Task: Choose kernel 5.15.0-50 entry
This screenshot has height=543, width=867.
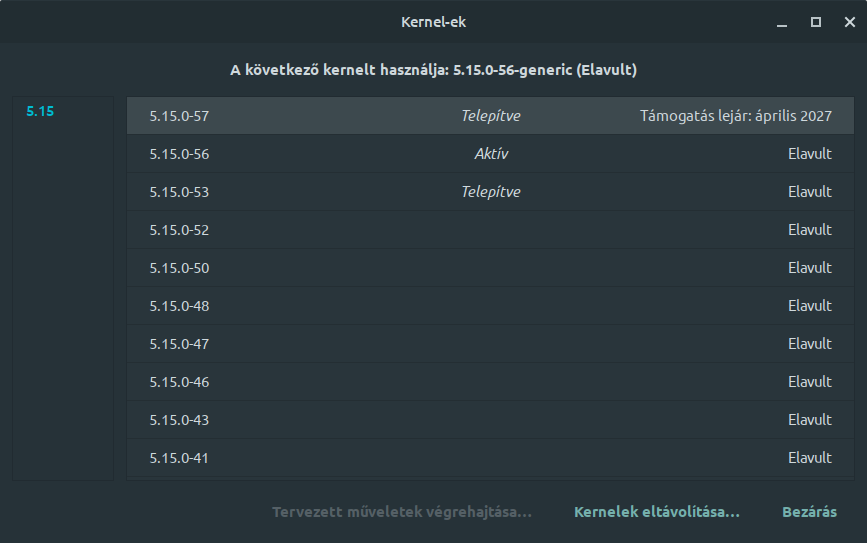Action: (490, 268)
